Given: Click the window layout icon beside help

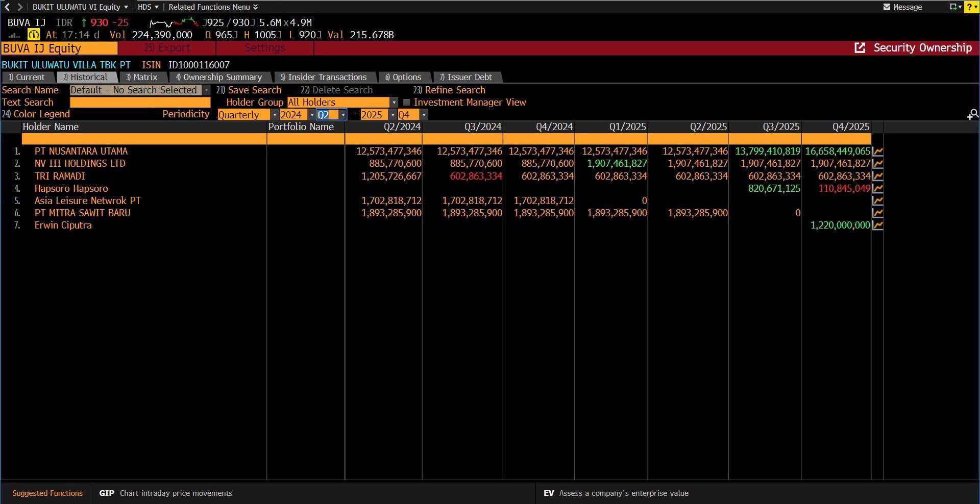Looking at the screenshot, I should tap(954, 7).
